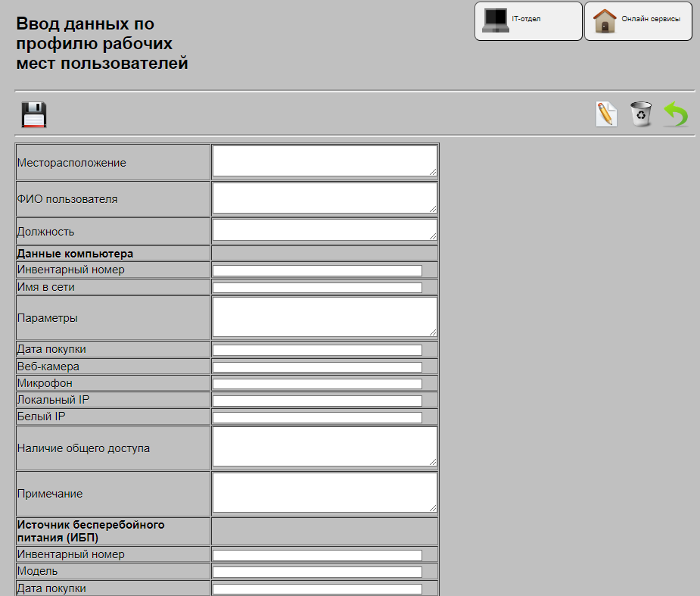Viewport: 700px width, 596px height.
Task: Open the Онлайн сервисы button
Action: pyautogui.click(x=638, y=20)
